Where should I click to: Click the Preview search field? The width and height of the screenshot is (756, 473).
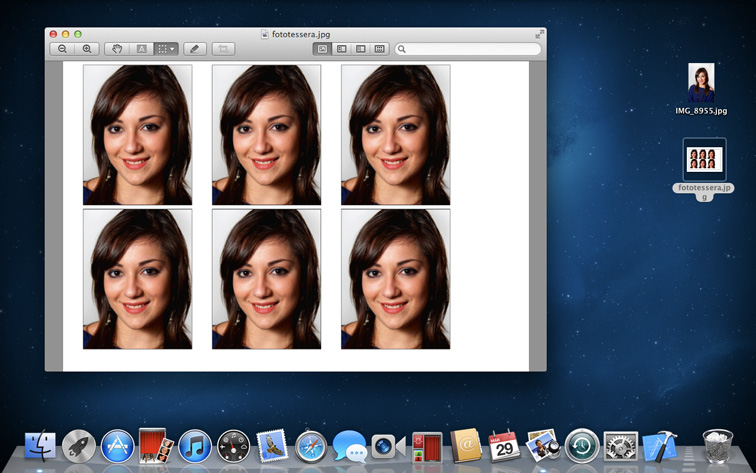click(x=468, y=49)
